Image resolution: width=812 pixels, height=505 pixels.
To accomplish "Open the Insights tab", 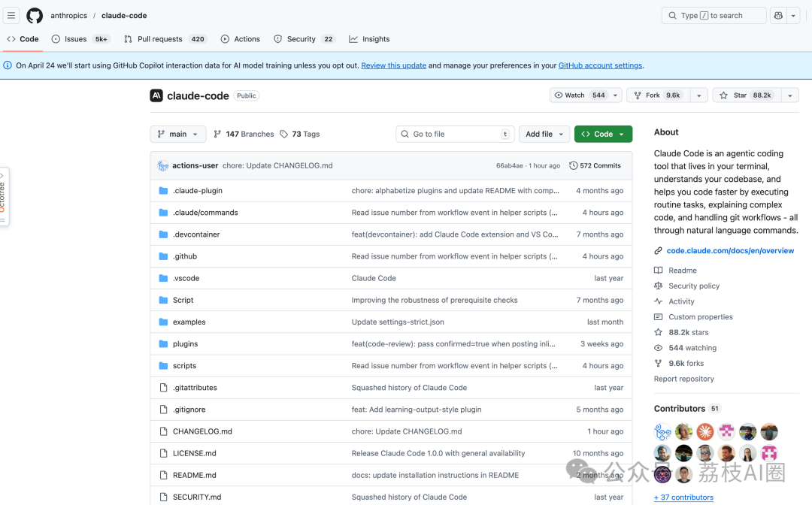I will 369,39.
